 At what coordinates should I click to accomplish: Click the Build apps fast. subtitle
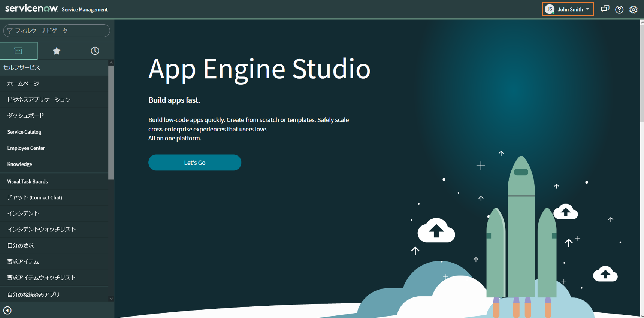[x=174, y=100]
